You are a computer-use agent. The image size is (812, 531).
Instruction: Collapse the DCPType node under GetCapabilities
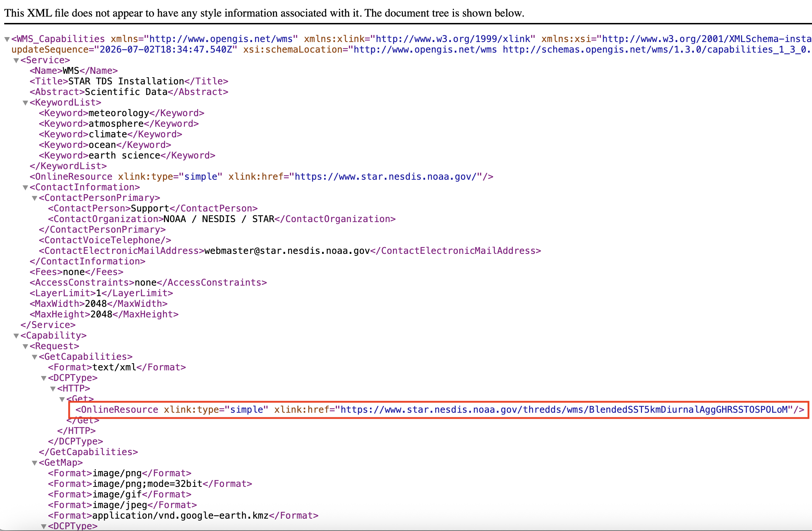tap(43, 378)
